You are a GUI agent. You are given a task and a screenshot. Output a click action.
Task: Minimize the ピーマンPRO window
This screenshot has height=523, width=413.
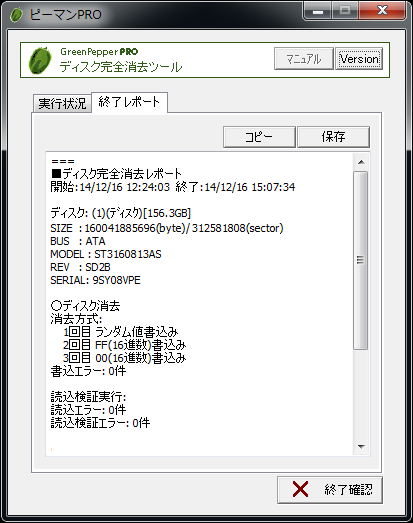(x=318, y=11)
